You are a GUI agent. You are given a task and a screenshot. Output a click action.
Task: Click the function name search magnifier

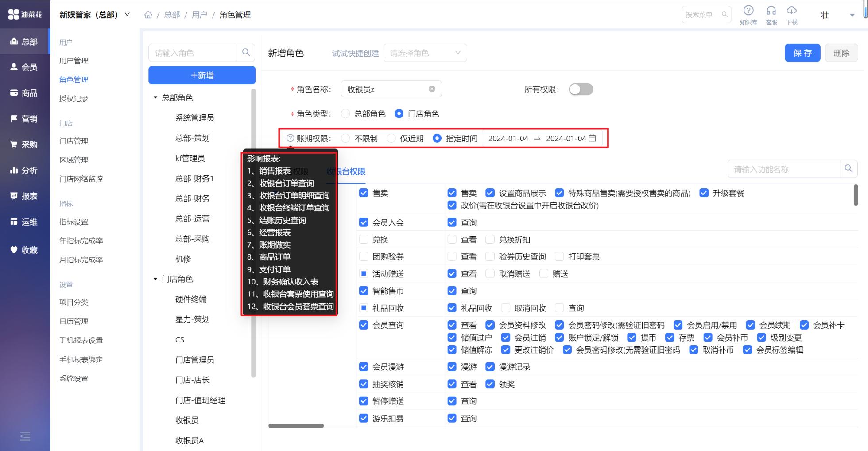849,169
